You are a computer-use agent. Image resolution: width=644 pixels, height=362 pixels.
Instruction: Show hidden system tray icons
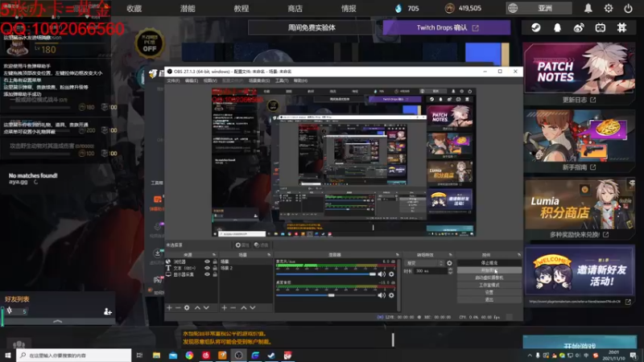click(530, 356)
